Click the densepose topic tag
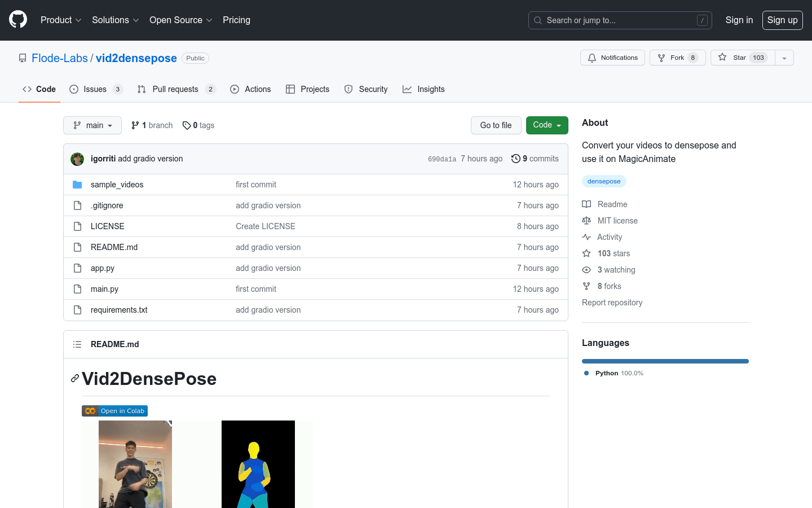The image size is (812, 508). pos(604,181)
